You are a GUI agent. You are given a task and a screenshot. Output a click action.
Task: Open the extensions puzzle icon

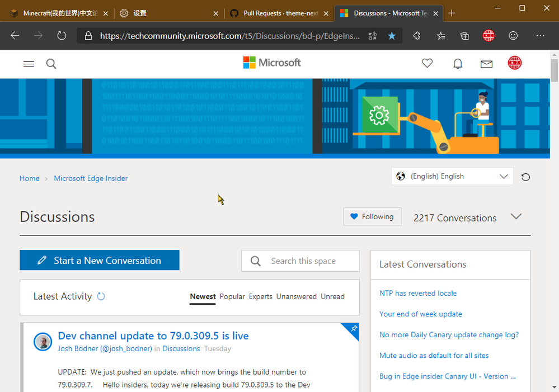(417, 36)
